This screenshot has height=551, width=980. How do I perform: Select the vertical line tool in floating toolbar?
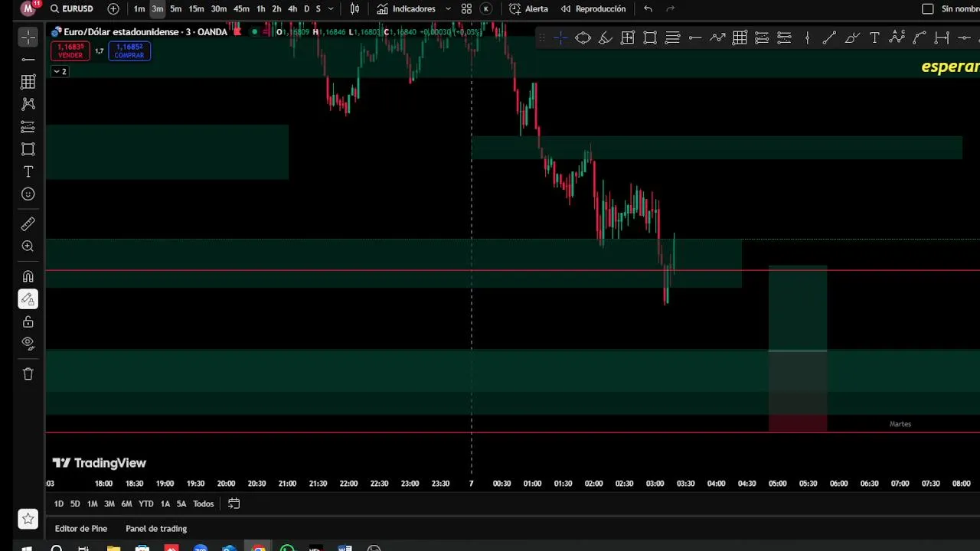(x=807, y=37)
